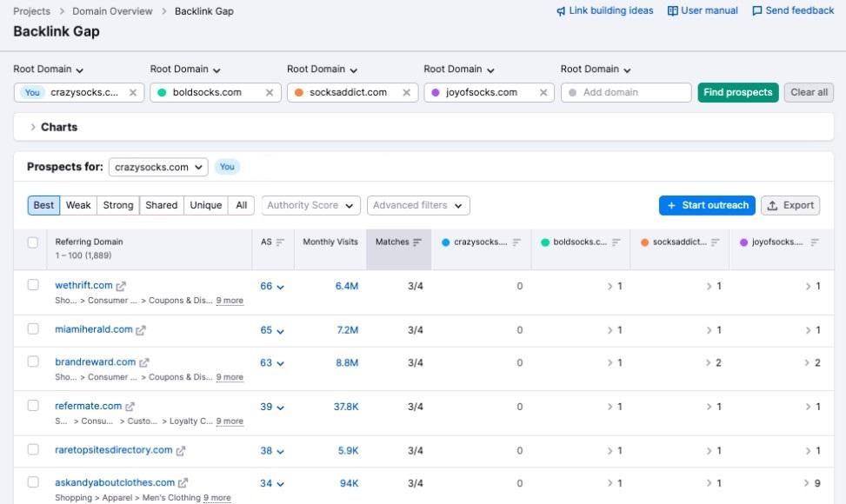The height and width of the screenshot is (504, 846).
Task: Check the refermate.com row checkbox
Action: 33,405
